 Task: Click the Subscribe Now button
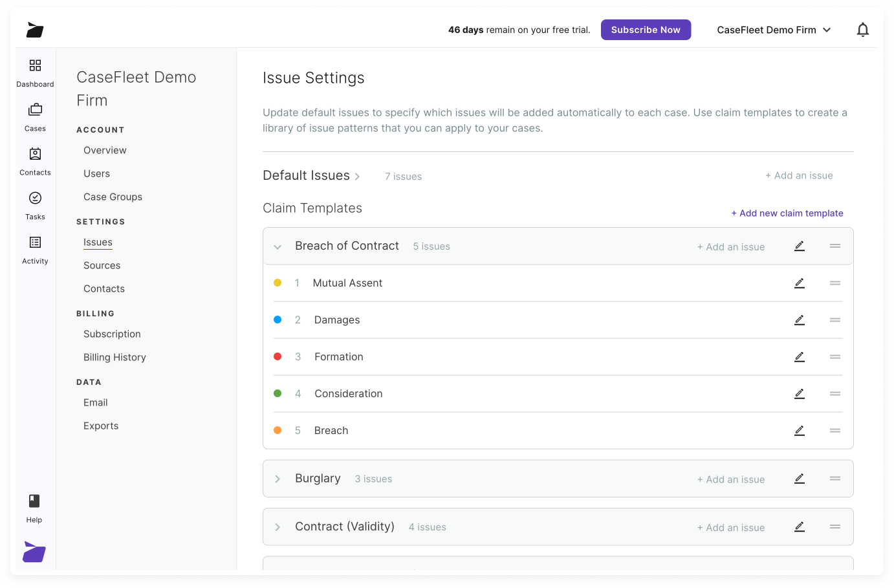tap(646, 29)
